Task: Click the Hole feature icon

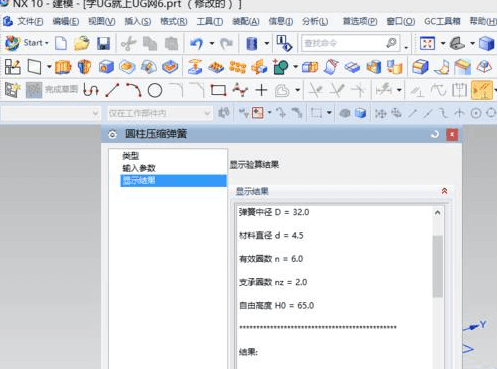Action: tap(106, 67)
